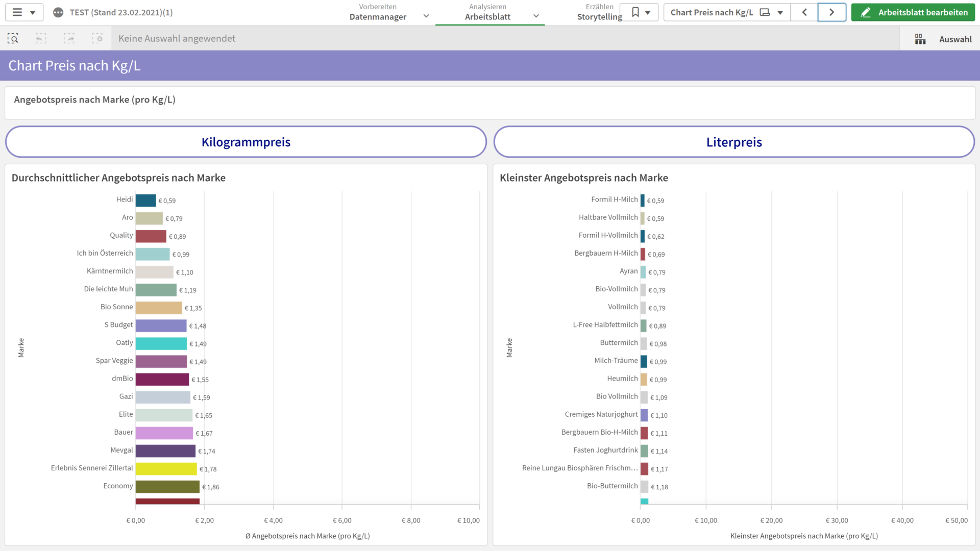
Task: Click the Elite label
Action: click(126, 414)
